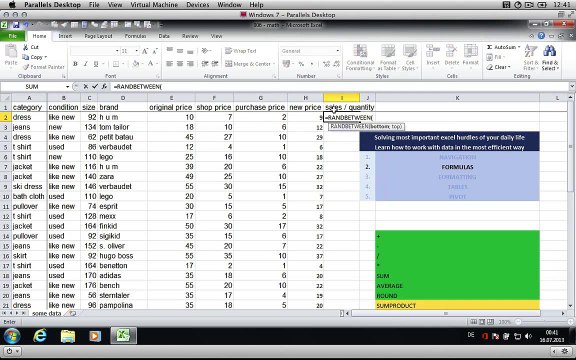Click the Middle Align icon
This screenshot has height=360, width=576.
point(180,51)
